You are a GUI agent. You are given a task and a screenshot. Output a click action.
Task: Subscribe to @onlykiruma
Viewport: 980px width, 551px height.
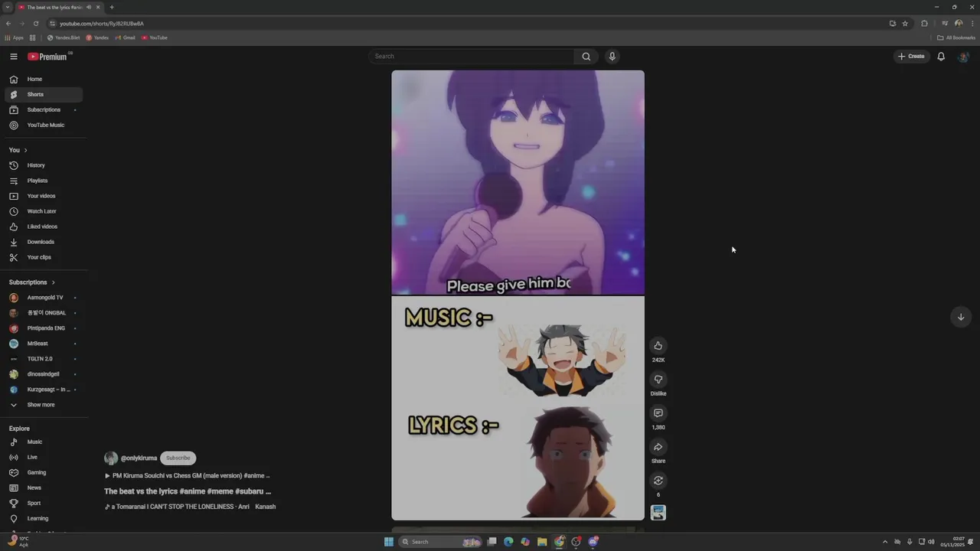[178, 458]
